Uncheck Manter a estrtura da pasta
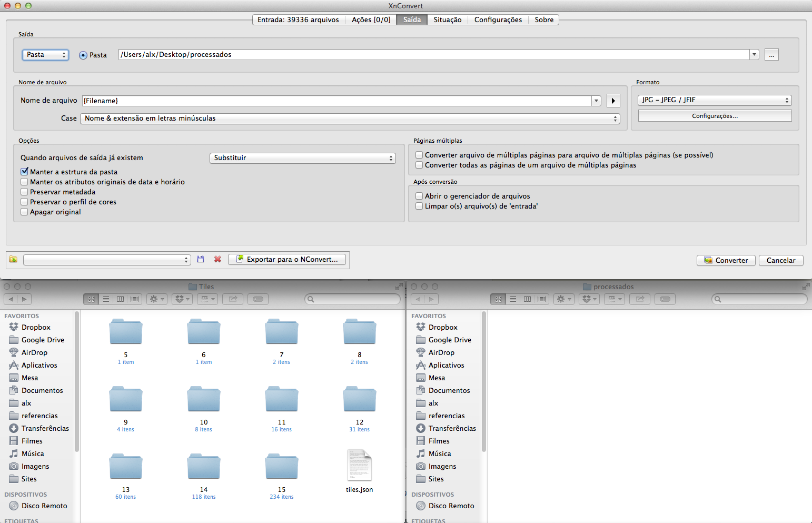This screenshot has height=523, width=812. pyautogui.click(x=24, y=172)
